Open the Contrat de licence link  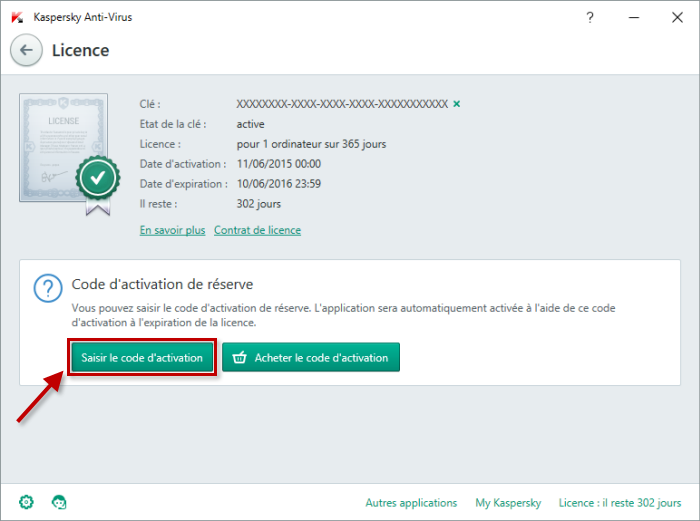257,230
